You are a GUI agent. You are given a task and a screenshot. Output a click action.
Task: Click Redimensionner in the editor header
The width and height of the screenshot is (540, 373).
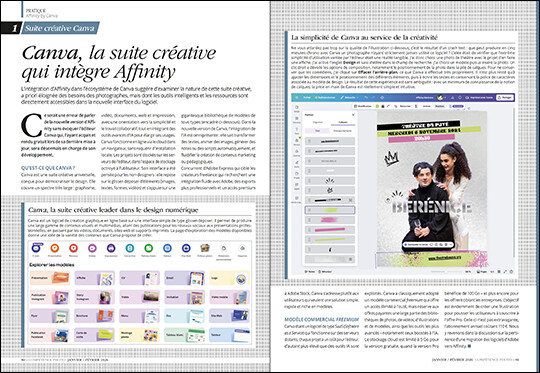point(325,97)
